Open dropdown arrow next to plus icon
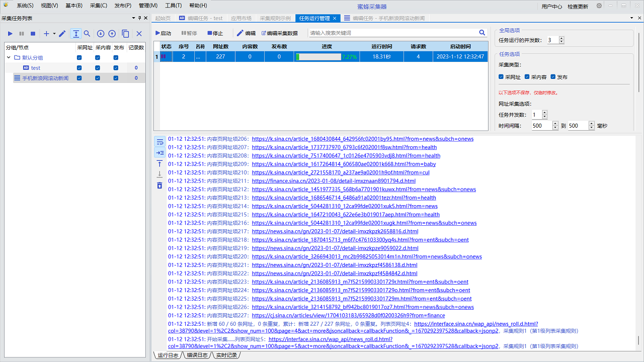The width and height of the screenshot is (644, 362). [x=54, y=34]
